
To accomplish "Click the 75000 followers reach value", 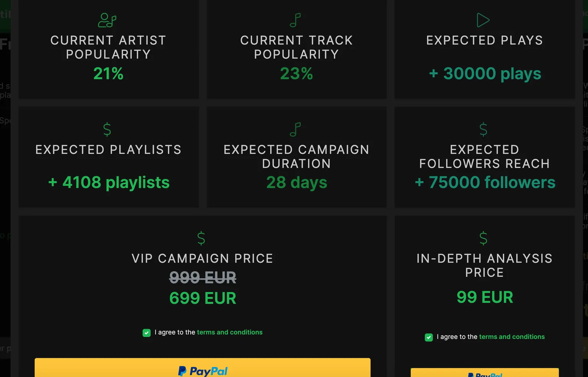I will [484, 182].
